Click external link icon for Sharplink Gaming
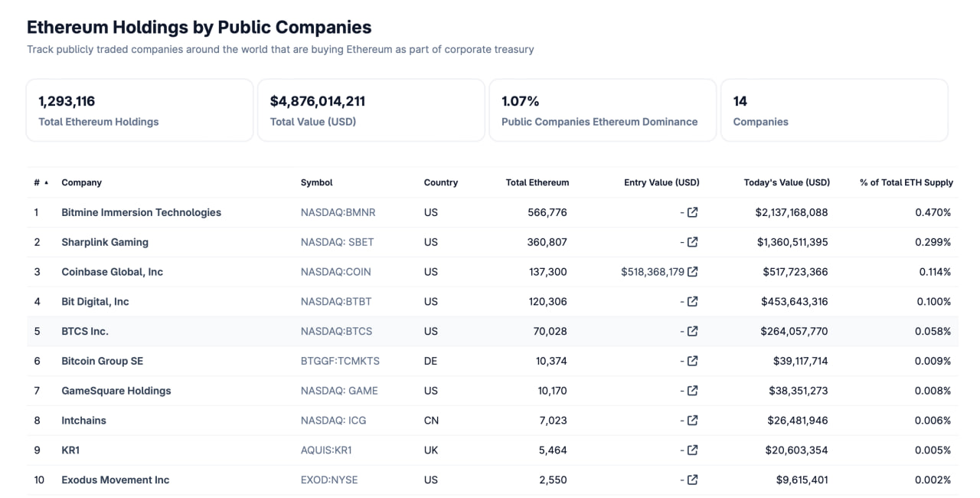This screenshot has height=498, width=980. click(692, 242)
